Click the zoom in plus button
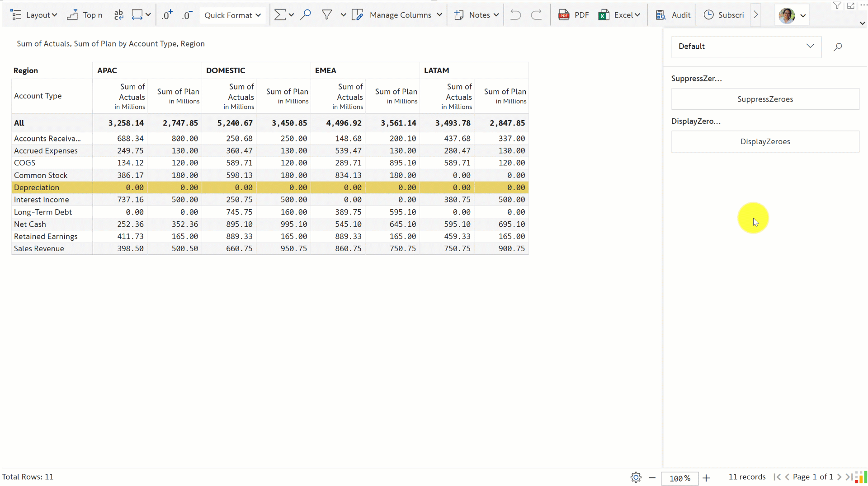Image resolution: width=868 pixels, height=486 pixels. point(706,478)
